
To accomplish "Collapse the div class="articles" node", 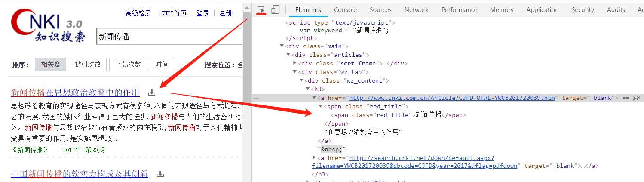I will click(289, 55).
